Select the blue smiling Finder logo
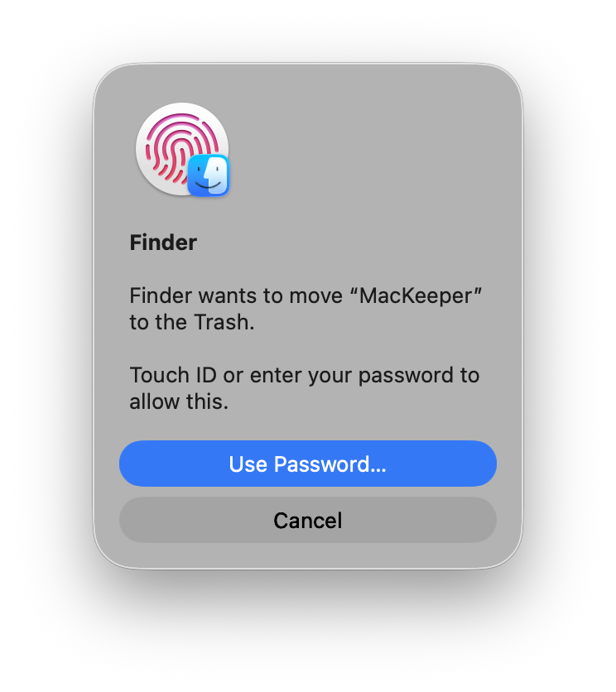 tap(209, 175)
